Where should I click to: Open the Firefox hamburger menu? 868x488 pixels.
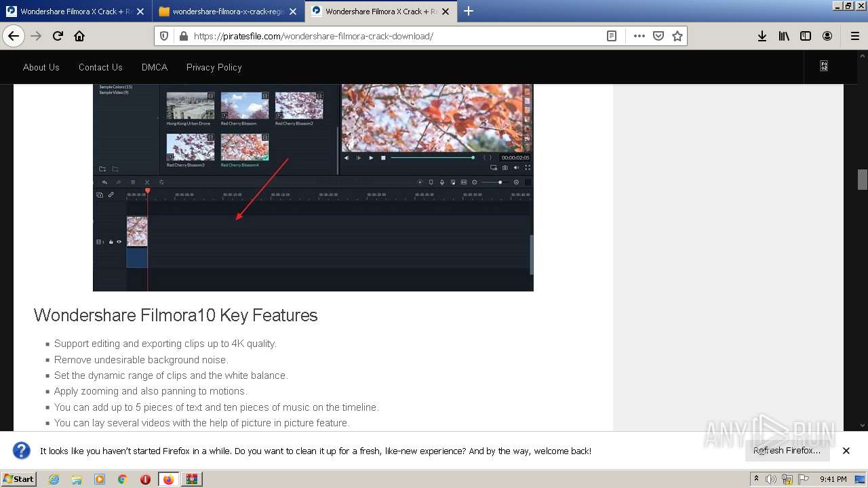[x=854, y=36]
